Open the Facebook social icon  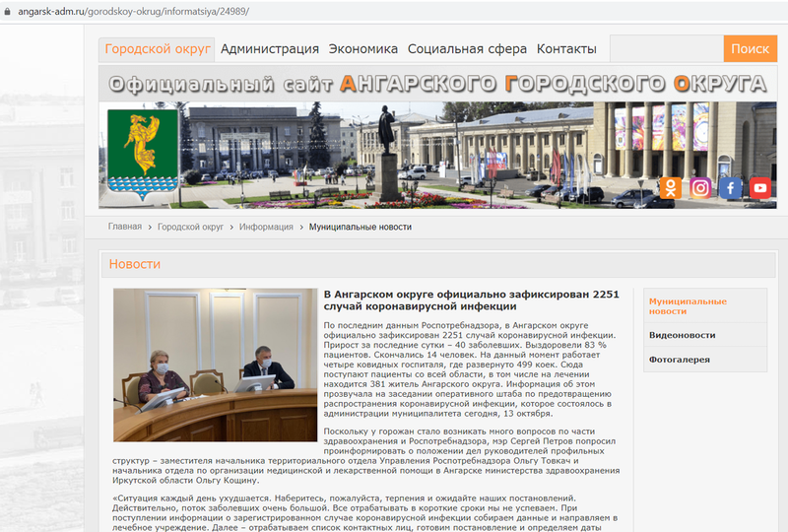pos(730,188)
